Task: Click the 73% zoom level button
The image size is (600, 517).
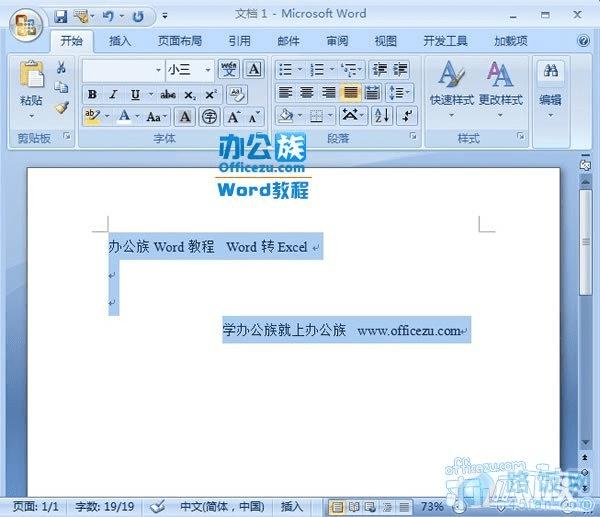Action: (x=432, y=507)
